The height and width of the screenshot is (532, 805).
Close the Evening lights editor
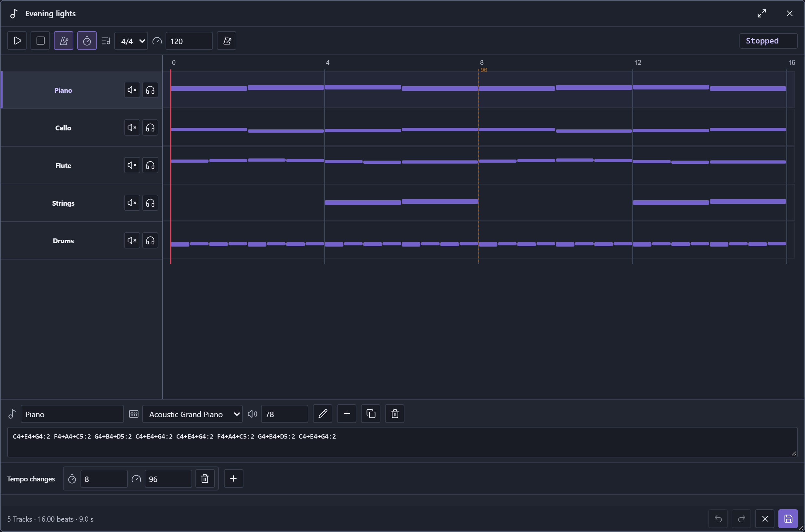click(x=790, y=13)
